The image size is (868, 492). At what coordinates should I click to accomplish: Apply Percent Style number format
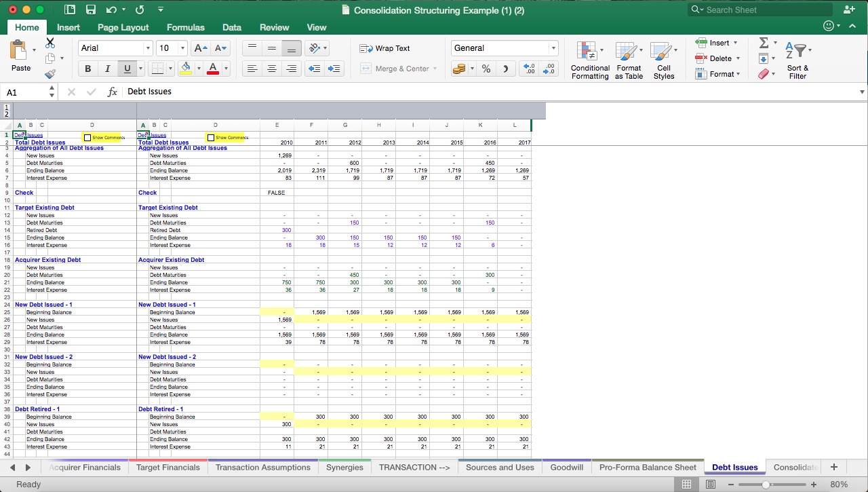click(486, 69)
